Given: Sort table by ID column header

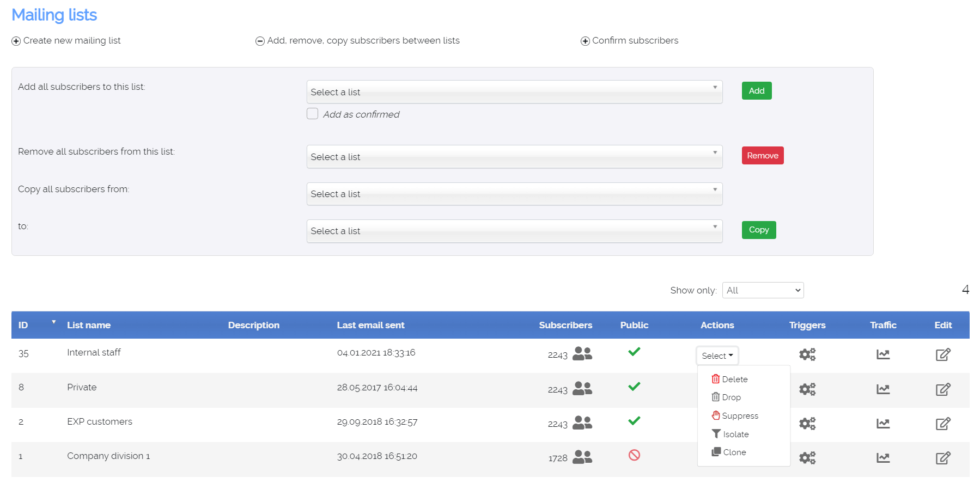Looking at the screenshot, I should coord(23,325).
